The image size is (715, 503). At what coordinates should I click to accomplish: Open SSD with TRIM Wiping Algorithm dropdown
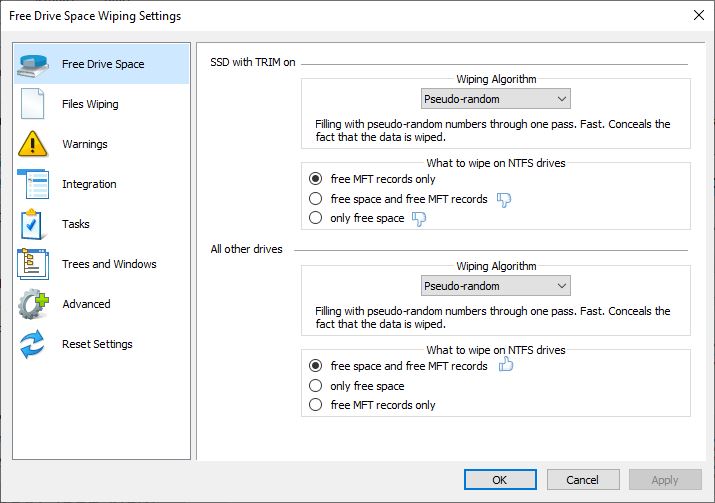(x=496, y=99)
